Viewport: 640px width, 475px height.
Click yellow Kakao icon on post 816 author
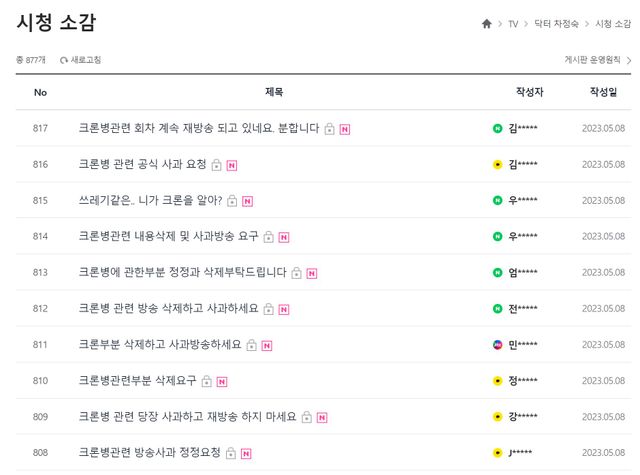pyautogui.click(x=497, y=164)
